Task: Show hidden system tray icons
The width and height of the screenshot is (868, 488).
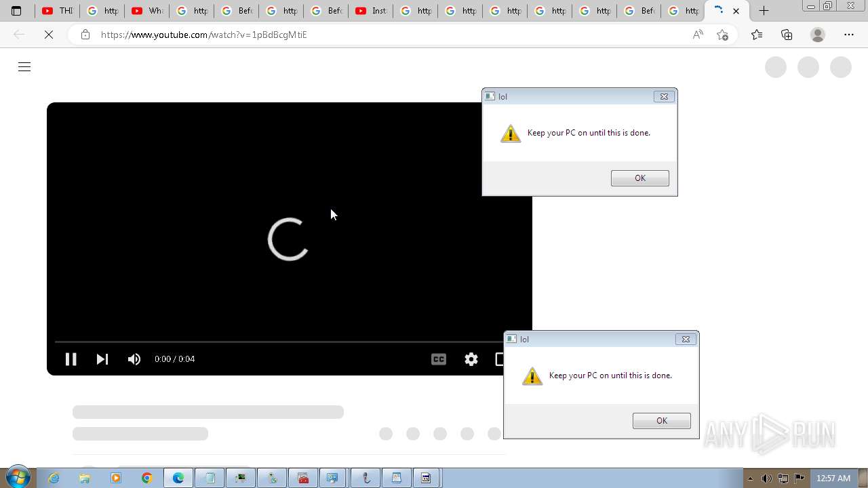Action: (x=750, y=479)
